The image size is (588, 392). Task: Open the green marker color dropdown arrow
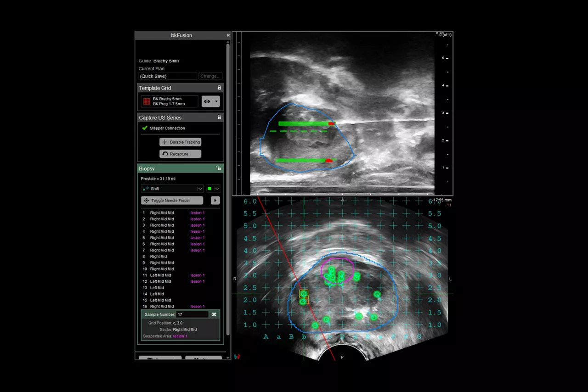point(217,189)
